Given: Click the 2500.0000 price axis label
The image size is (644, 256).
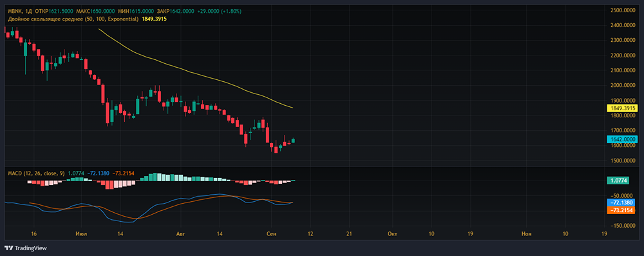Looking at the screenshot, I should (x=623, y=10).
